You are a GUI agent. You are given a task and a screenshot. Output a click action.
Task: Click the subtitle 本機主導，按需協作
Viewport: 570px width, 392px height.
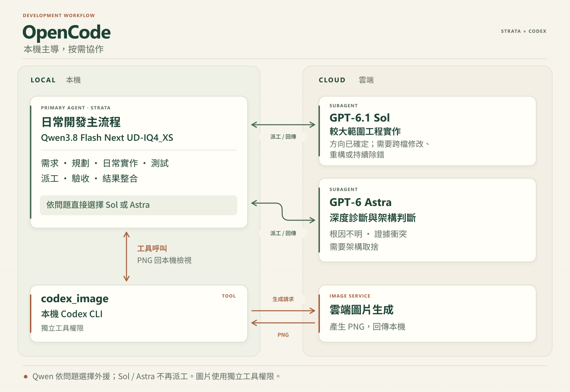coord(64,49)
